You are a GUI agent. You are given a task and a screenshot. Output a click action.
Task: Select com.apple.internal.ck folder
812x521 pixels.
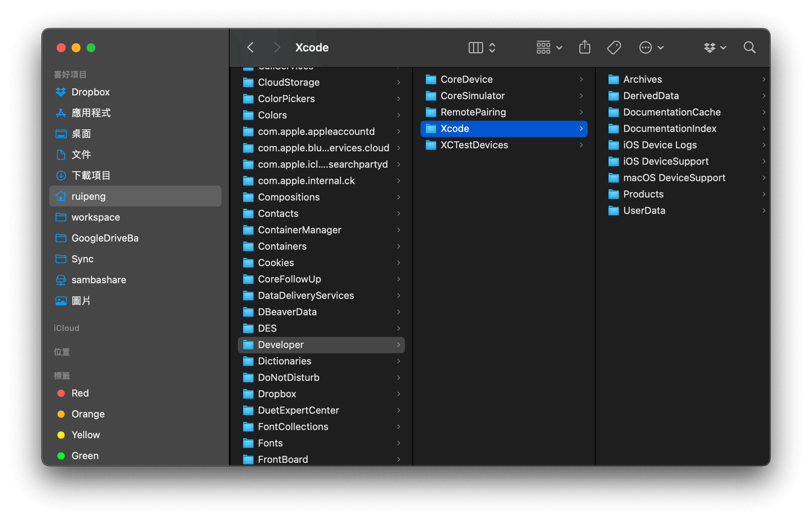pos(321,181)
